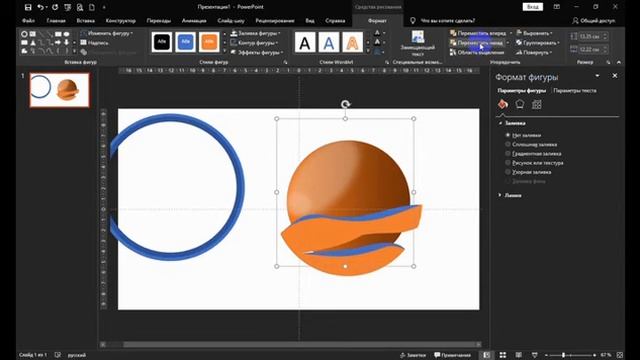The width and height of the screenshot is (640, 360).
Task: Click the ribbon display options icon
Action: click(557, 7)
